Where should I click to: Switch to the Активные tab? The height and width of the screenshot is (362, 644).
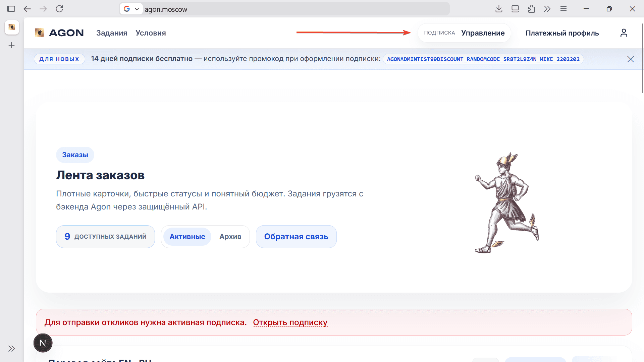(x=187, y=237)
